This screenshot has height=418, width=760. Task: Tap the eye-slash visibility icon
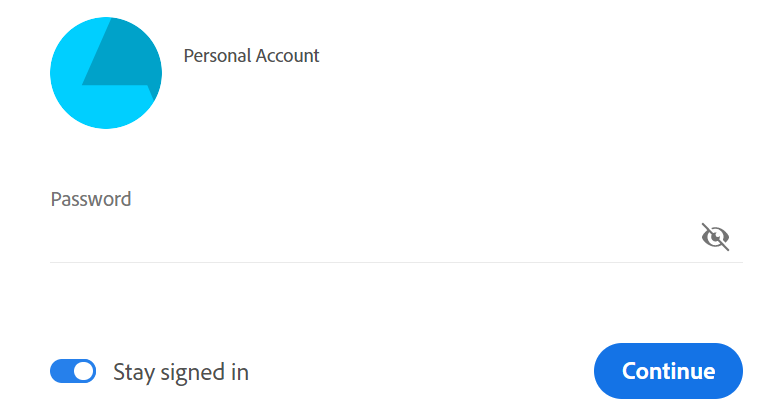click(x=715, y=237)
